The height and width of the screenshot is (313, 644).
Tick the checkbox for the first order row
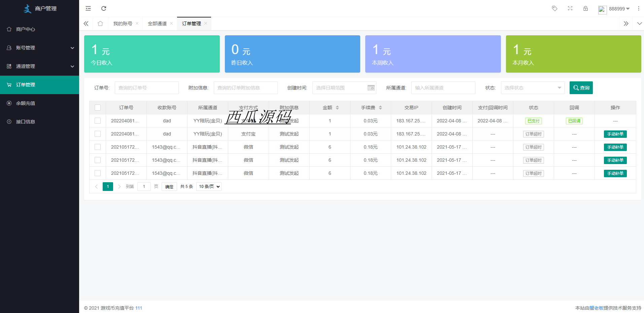(98, 121)
